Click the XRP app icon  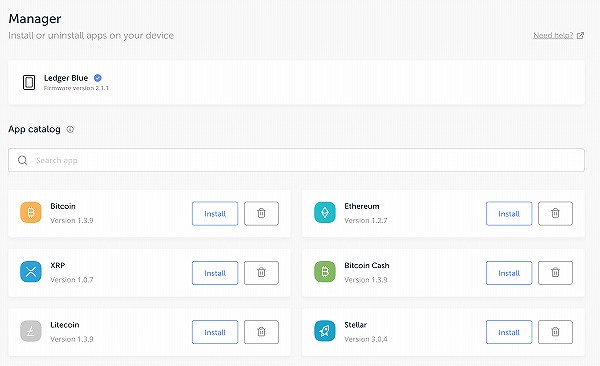(x=31, y=271)
